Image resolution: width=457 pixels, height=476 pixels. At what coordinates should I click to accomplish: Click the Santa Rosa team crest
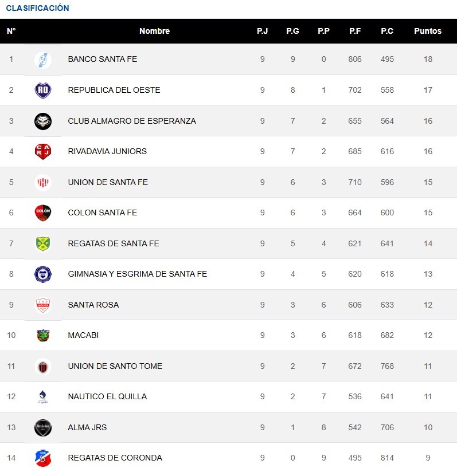(x=43, y=305)
